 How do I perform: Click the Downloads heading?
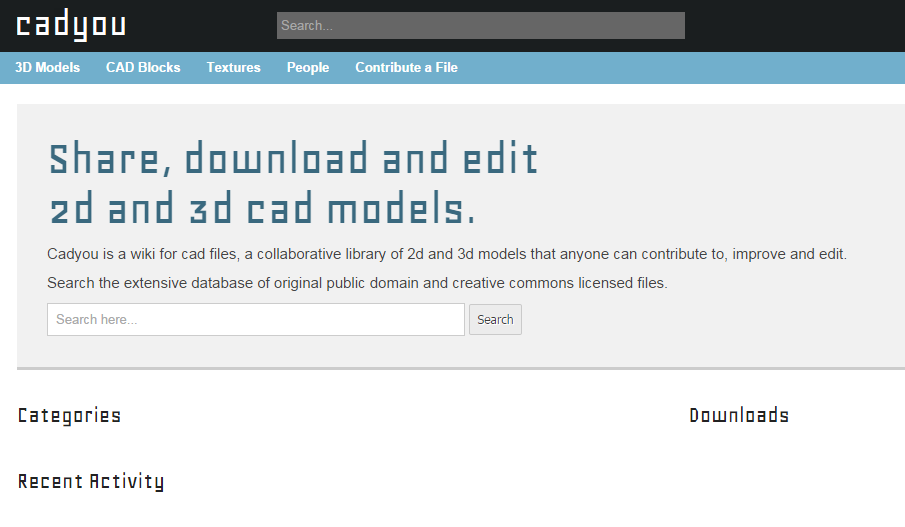click(739, 416)
